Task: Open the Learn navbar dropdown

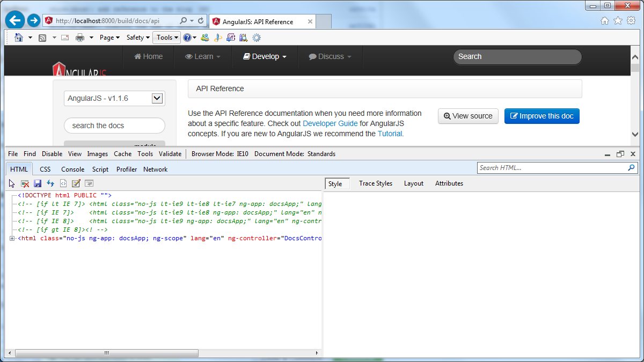Action: 202,56
